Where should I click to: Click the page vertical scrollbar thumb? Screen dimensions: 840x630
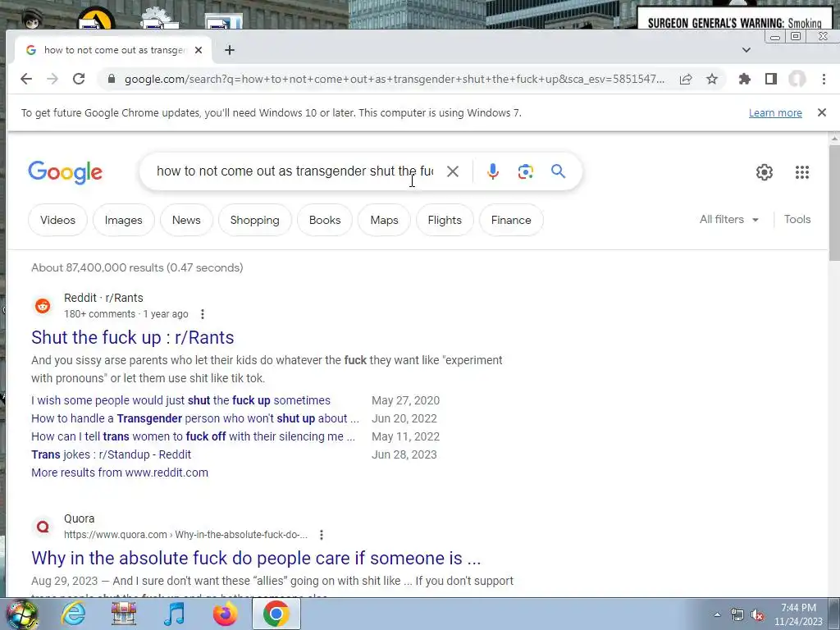point(834,203)
